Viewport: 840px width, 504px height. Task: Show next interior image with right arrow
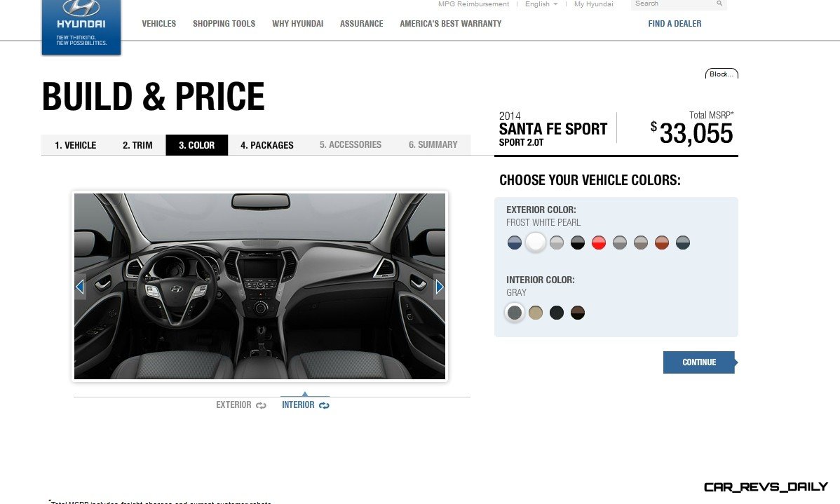tap(440, 287)
